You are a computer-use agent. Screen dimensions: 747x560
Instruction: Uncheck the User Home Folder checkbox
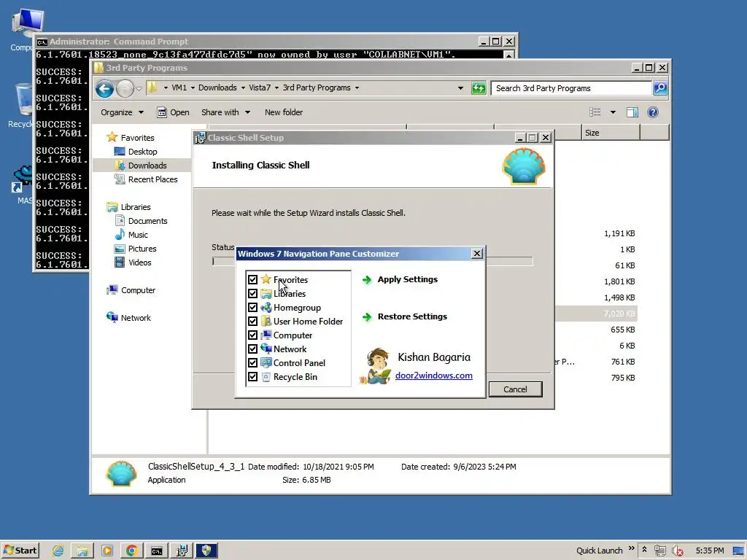(253, 322)
